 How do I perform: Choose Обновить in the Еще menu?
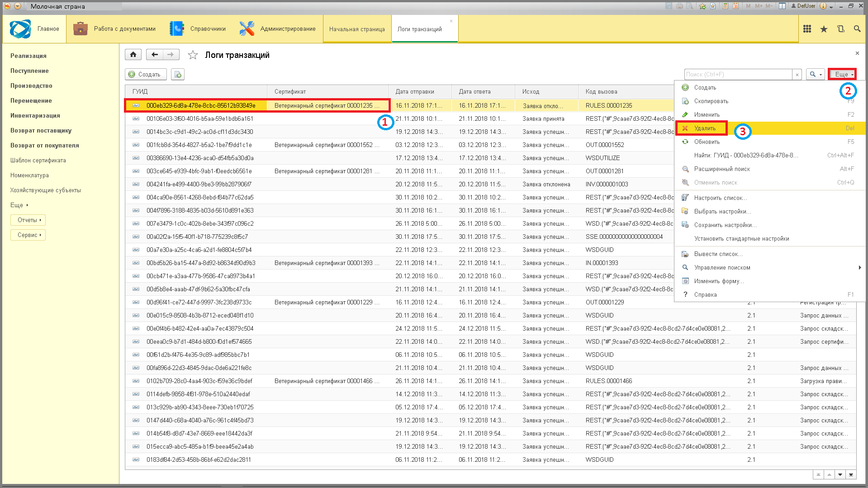[770, 142]
